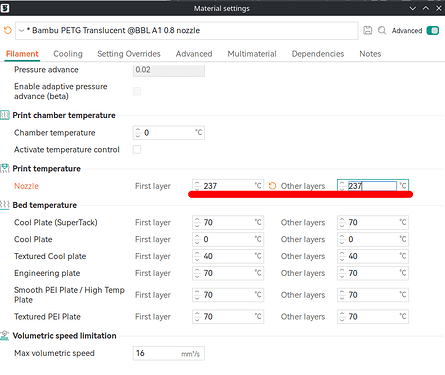Step the Chamber temperature spinner arrows
The width and height of the screenshot is (445, 375).
click(x=138, y=133)
